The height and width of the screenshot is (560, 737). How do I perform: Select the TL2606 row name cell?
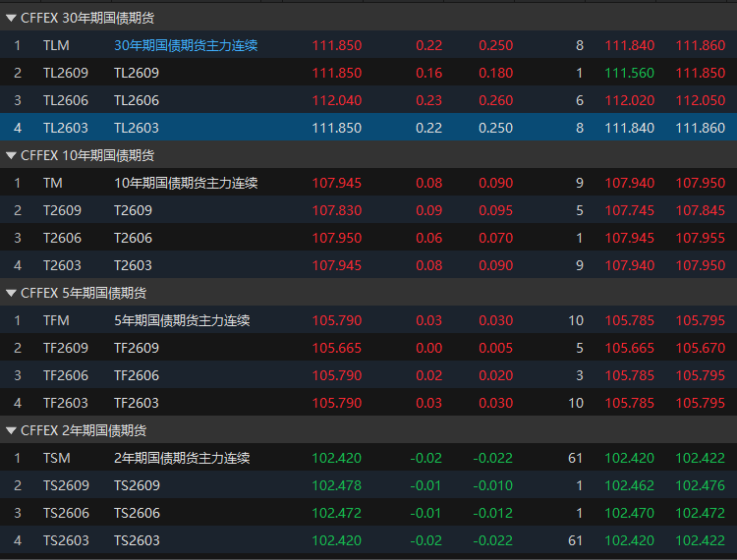[137, 100]
